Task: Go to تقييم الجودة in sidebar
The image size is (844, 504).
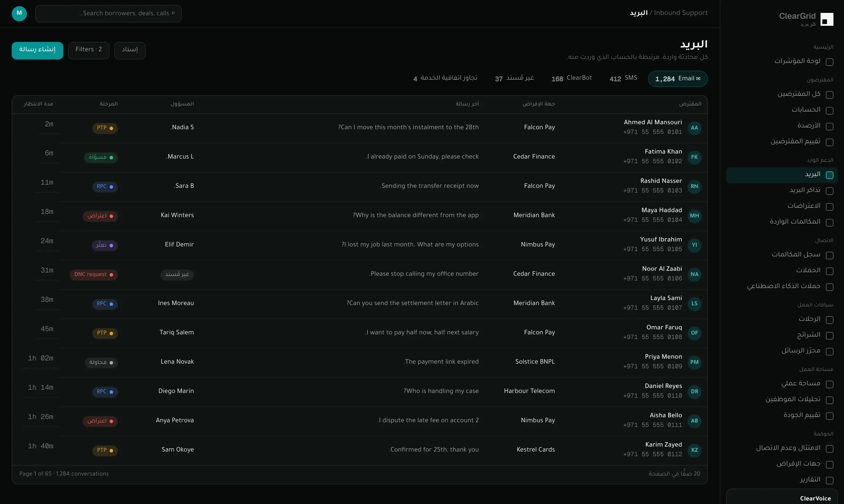Action: tap(782, 416)
